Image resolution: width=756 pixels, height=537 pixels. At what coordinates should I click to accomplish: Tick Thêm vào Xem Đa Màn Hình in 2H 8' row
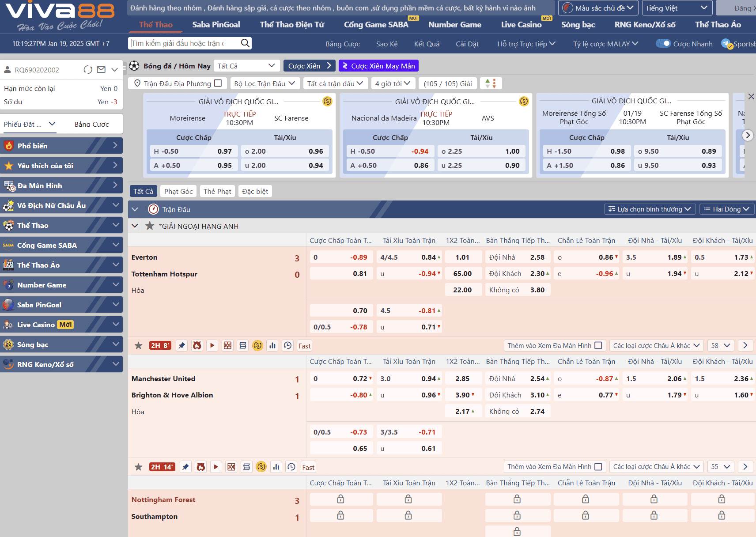click(598, 346)
